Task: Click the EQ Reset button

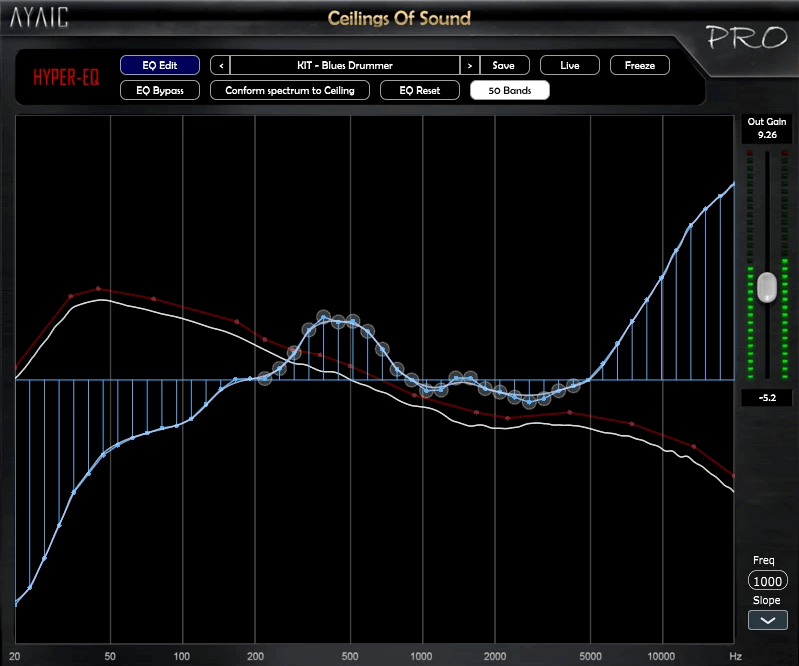Action: 420,90
